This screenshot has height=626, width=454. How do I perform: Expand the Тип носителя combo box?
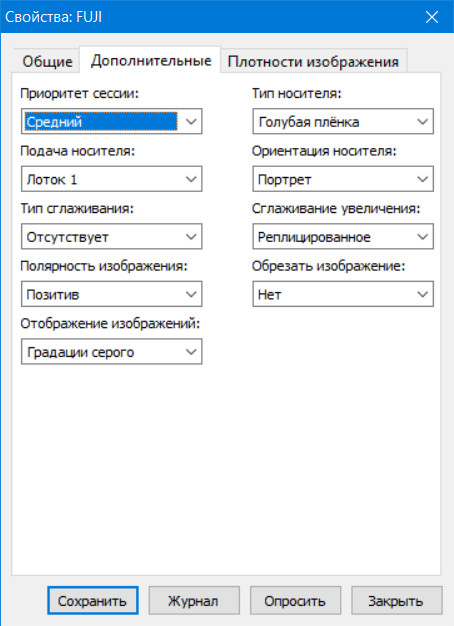point(343,121)
